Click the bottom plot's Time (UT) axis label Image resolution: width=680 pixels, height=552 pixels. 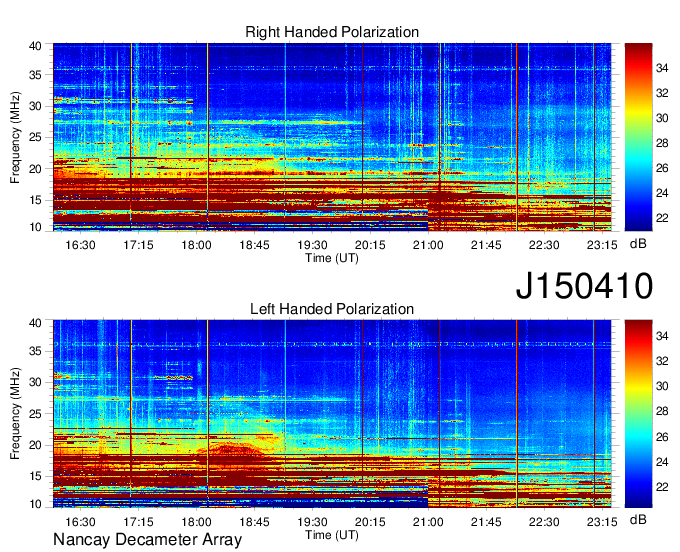coord(332,535)
